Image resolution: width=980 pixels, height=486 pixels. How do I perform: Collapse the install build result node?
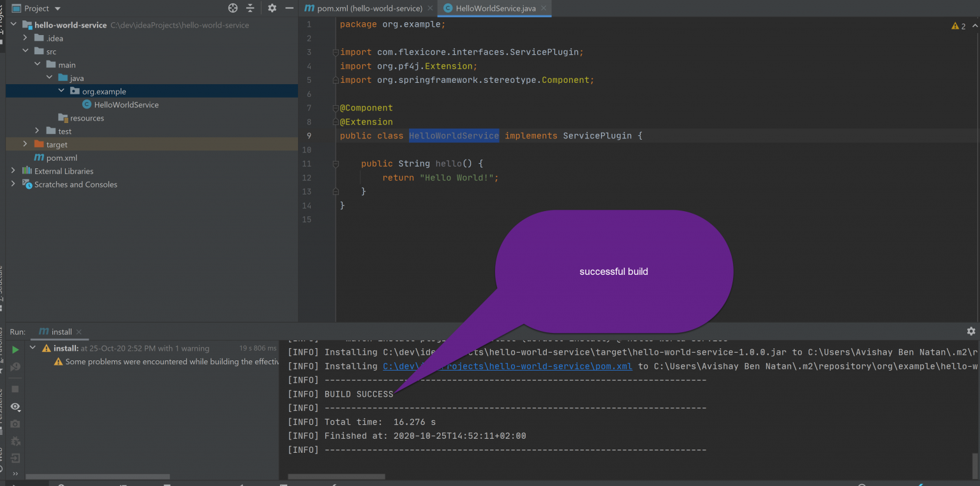(x=33, y=348)
